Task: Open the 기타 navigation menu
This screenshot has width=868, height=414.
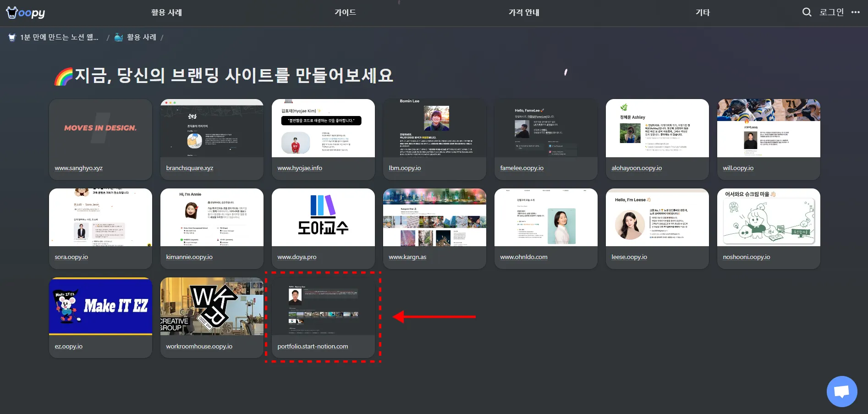Action: [x=703, y=12]
